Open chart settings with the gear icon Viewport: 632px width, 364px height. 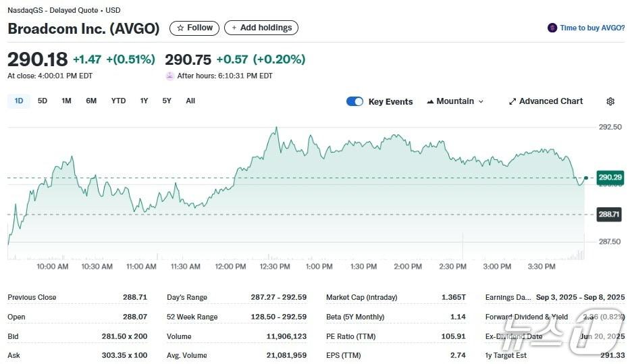610,101
